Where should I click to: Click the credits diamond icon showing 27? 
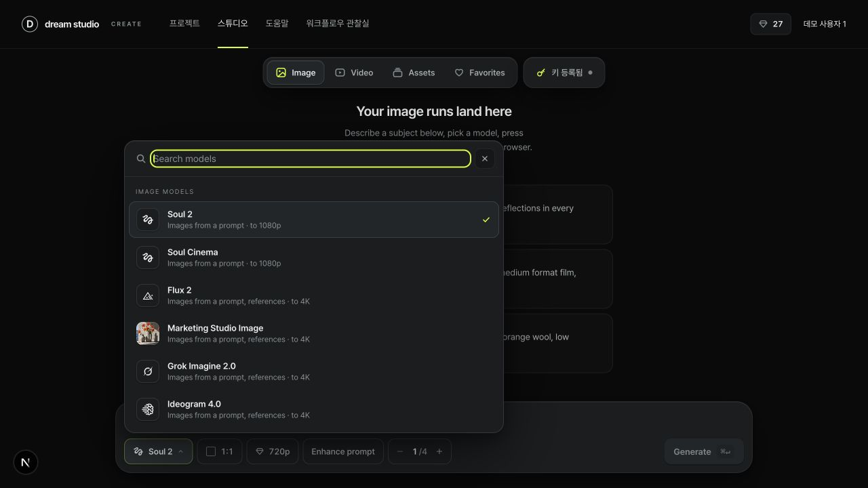click(763, 24)
